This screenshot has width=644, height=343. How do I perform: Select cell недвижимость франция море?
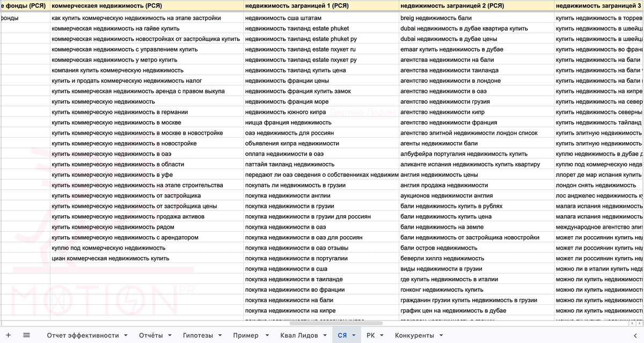click(321, 101)
